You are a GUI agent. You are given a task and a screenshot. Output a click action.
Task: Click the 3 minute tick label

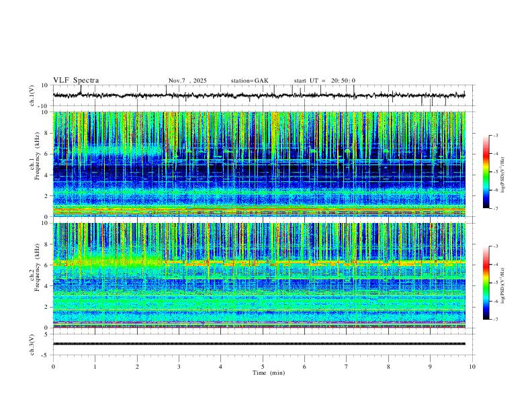pos(179,367)
